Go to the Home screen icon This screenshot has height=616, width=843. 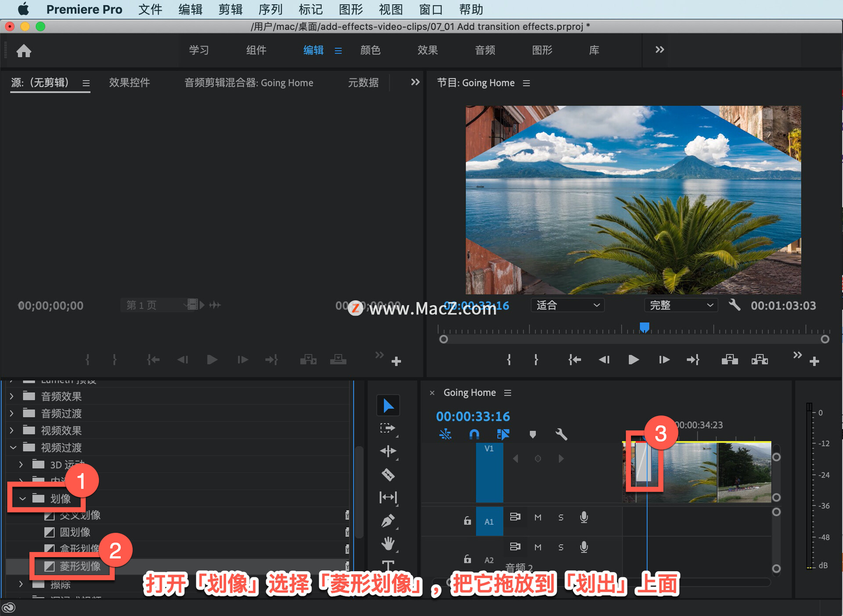pos(24,51)
